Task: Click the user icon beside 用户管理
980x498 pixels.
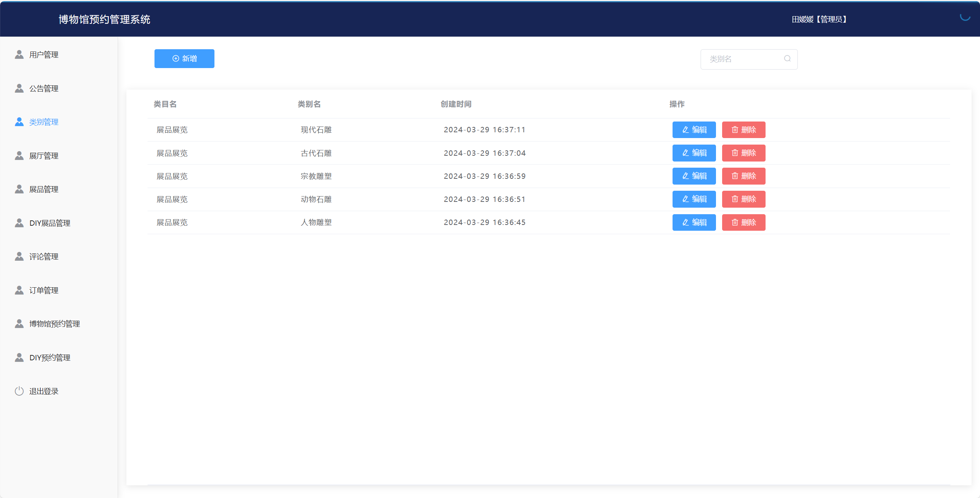Action: (x=19, y=55)
